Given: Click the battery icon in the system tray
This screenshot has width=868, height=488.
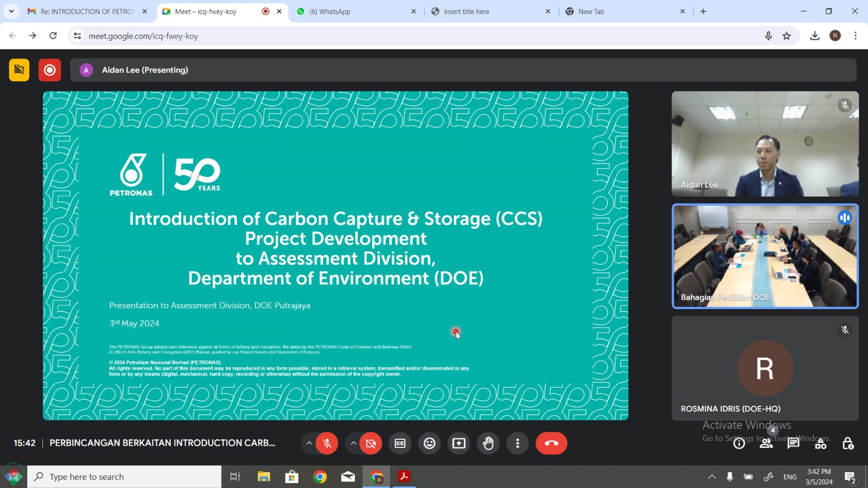Looking at the screenshot, I should point(748,477).
